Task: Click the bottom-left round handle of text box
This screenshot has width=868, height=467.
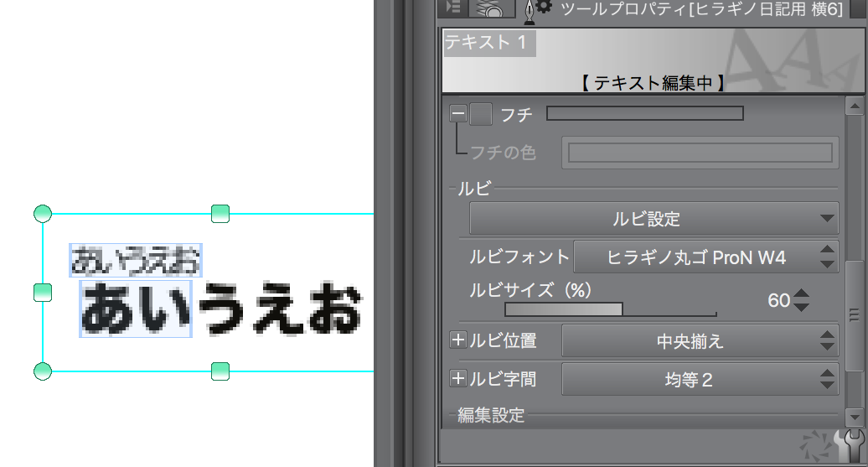Action: click(43, 371)
